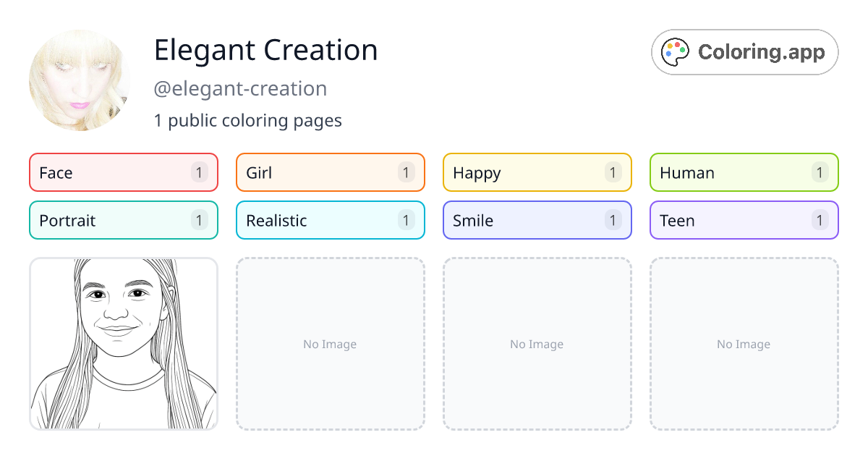
Task: Click the count badge on Teen tag
Action: (x=820, y=220)
